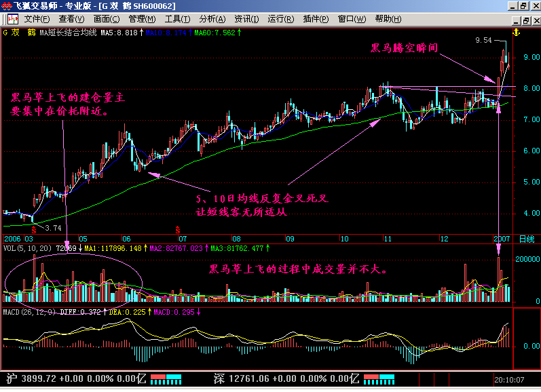The width and height of the screenshot is (541, 392).
Task: Click the MA短长结合均线 indicator name
Action: click(x=68, y=32)
